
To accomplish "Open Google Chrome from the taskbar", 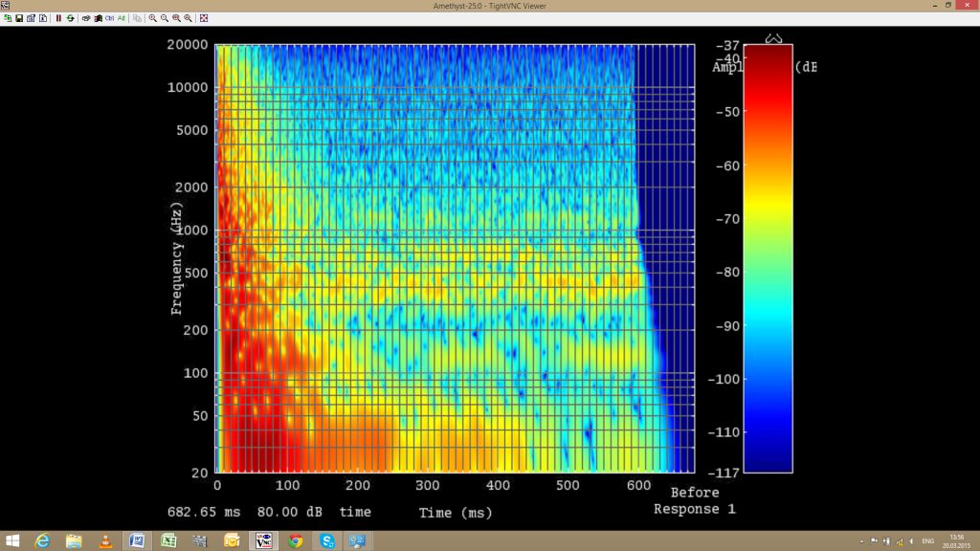I will (295, 540).
